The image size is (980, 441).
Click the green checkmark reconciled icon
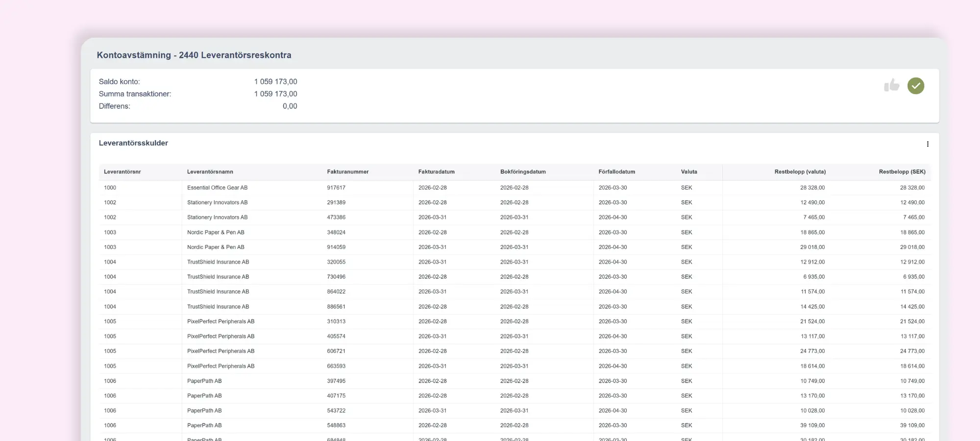pyautogui.click(x=915, y=86)
